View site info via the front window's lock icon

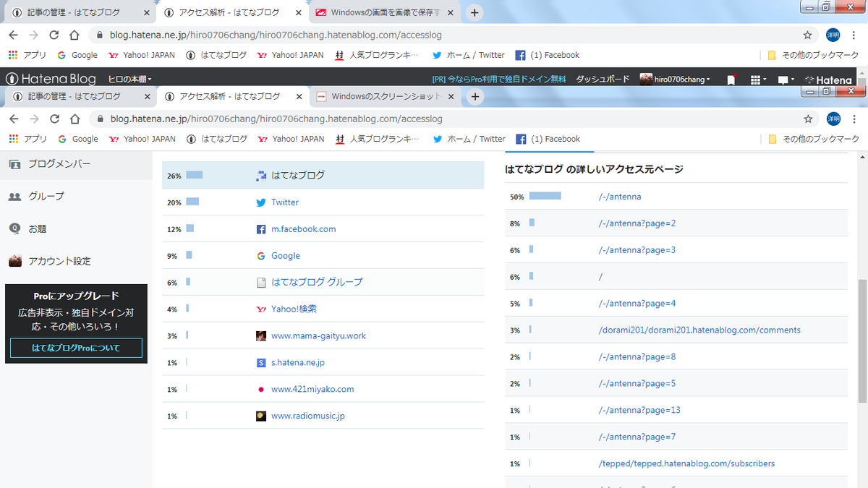(100, 119)
